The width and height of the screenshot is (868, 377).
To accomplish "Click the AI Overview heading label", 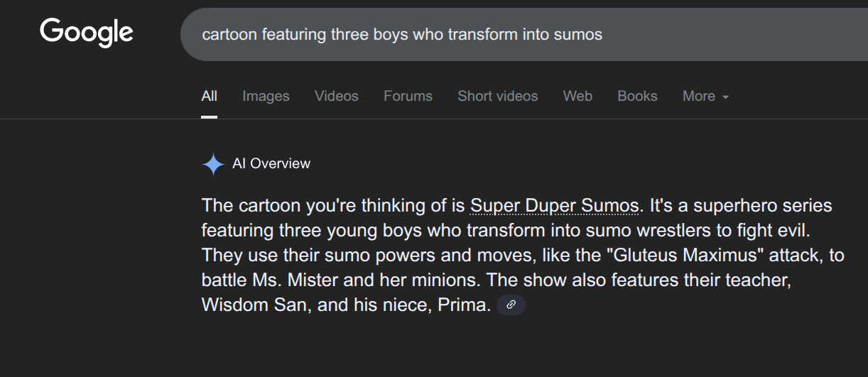I will (271, 164).
